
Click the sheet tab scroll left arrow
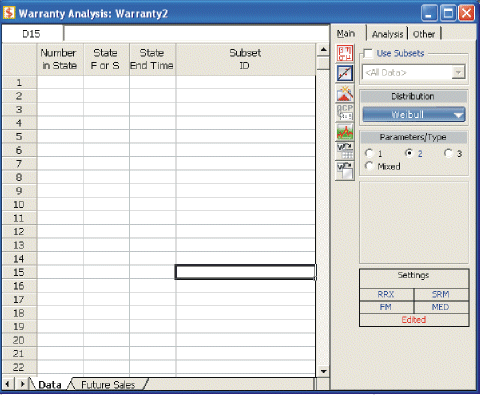pos(7,384)
